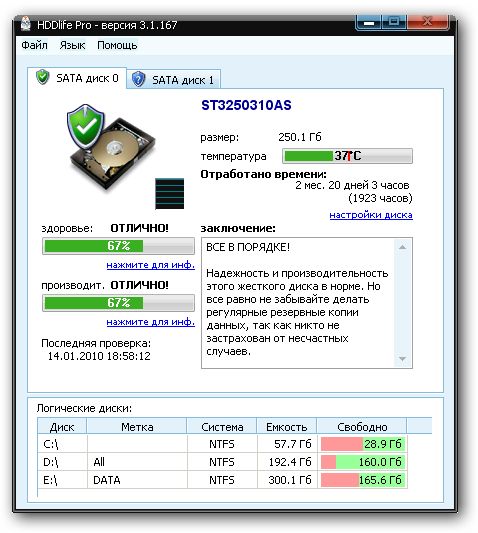
Task: Click the green shield icon on SATA диск 0 tab
Action: [x=43, y=77]
